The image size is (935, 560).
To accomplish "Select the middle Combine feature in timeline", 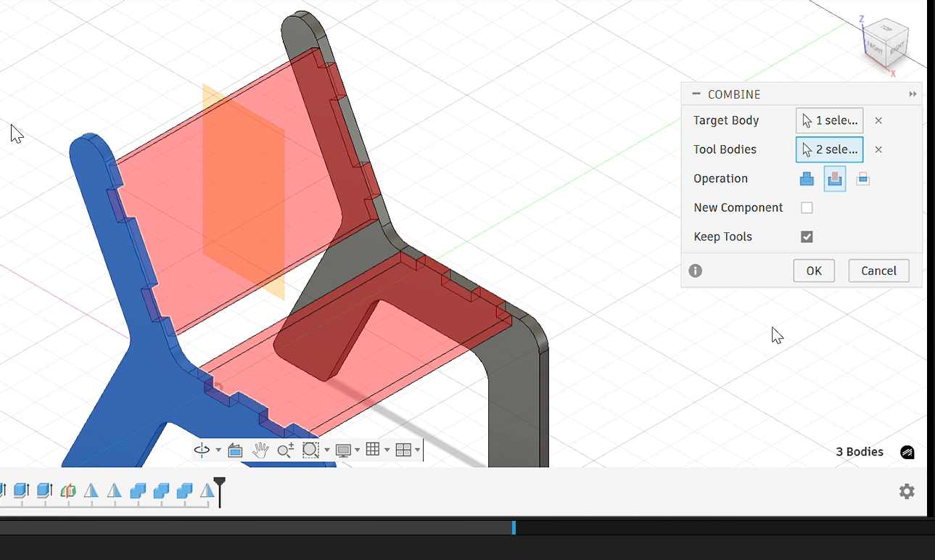I will 161,491.
